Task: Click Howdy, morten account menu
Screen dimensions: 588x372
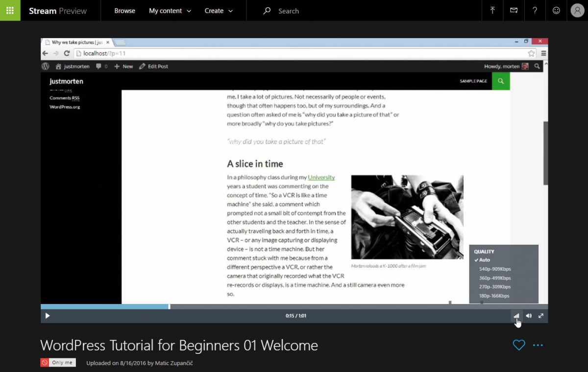Action: click(x=506, y=66)
